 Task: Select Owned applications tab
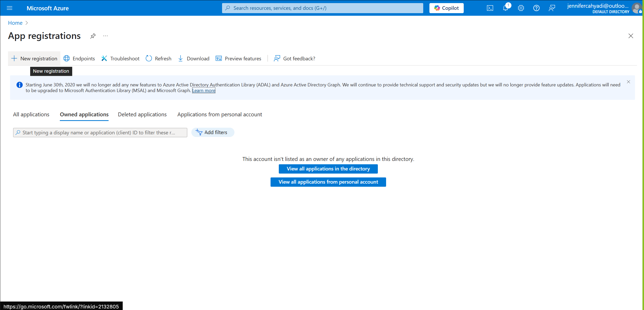pyautogui.click(x=84, y=115)
